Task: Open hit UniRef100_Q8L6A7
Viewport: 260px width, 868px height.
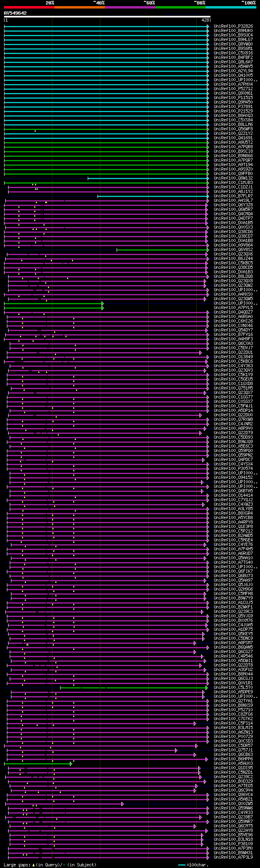Action: (x=233, y=62)
